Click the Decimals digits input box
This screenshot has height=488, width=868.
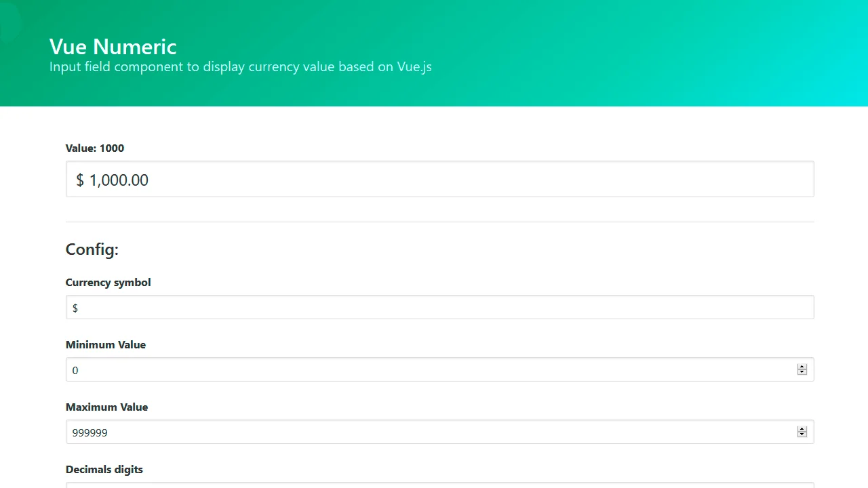439,485
